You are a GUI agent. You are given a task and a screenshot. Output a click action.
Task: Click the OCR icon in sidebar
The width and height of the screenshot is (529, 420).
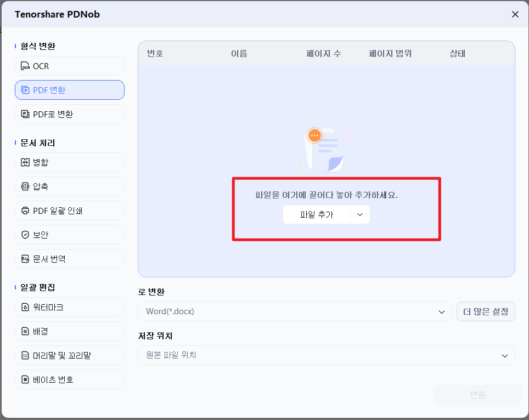[25, 66]
